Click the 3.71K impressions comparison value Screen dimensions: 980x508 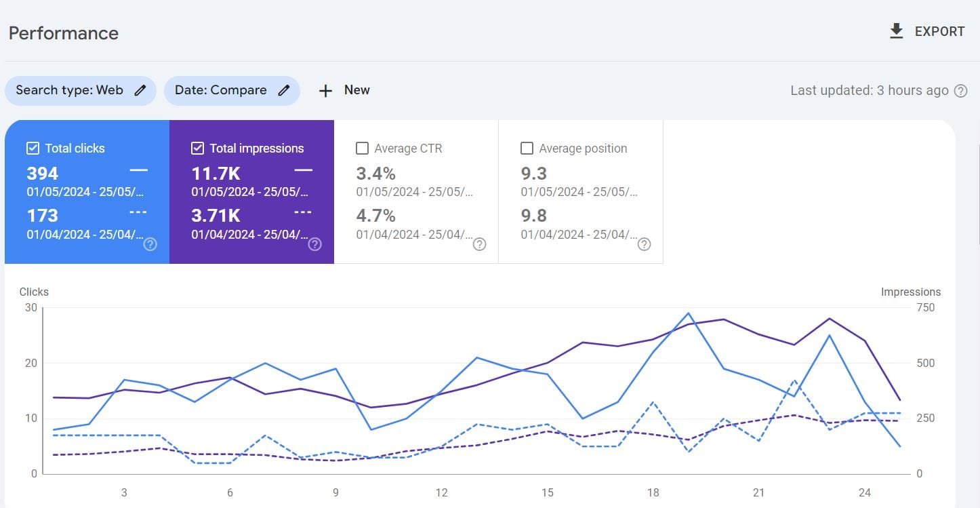pyautogui.click(x=216, y=216)
